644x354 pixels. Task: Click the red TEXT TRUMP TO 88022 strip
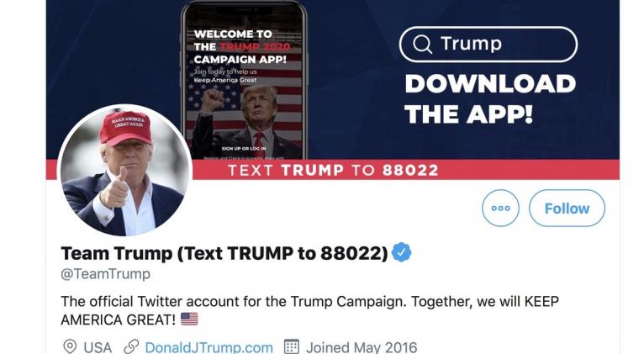[333, 170]
